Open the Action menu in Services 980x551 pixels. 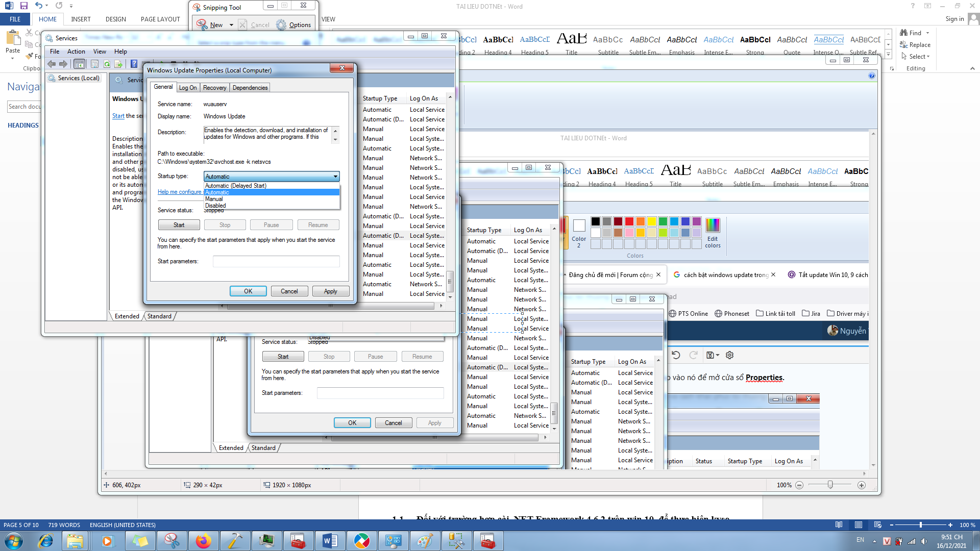click(76, 52)
